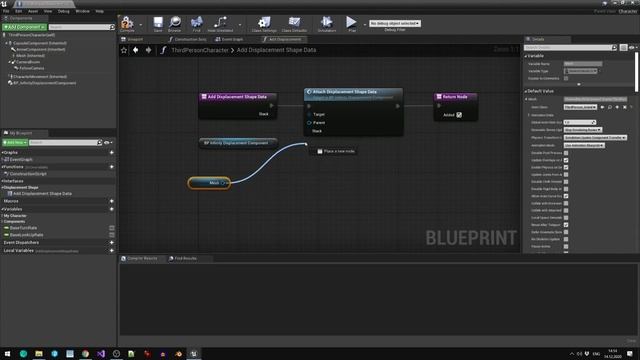Toggle the Update Overlaps checkbox
This screenshot has height=360, width=640.
coord(566,160)
